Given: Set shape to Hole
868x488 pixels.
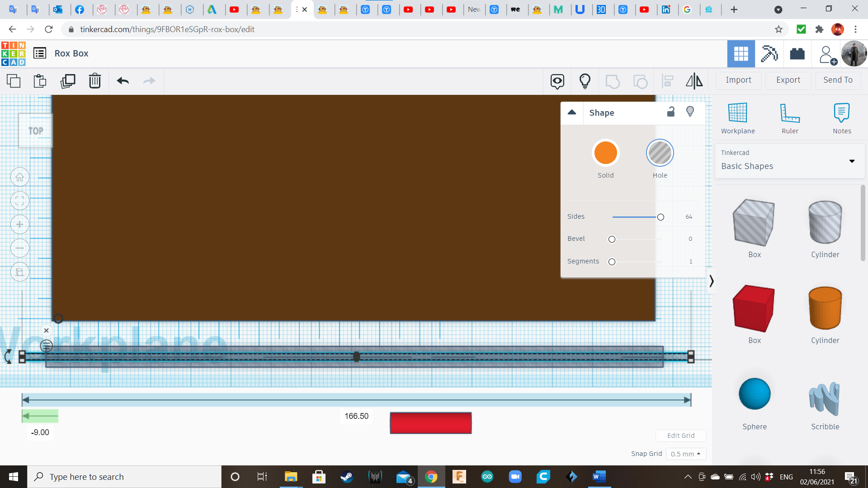Looking at the screenshot, I should 660,153.
